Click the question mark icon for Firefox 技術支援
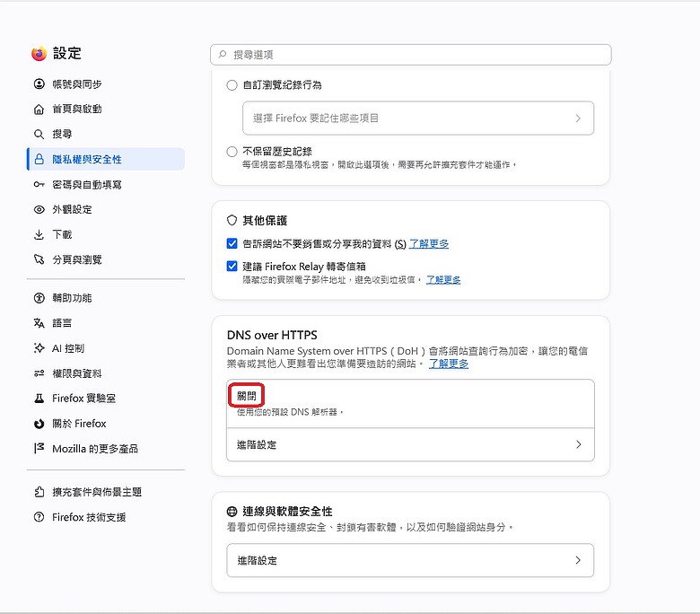 tap(39, 517)
